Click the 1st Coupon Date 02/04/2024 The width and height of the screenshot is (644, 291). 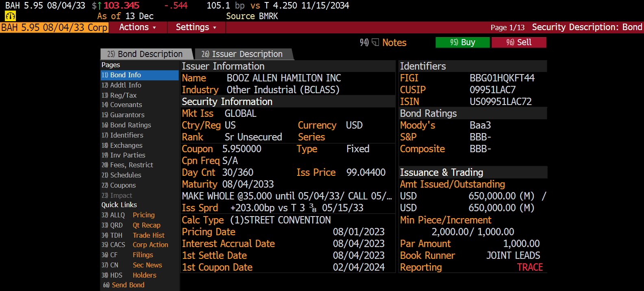click(359, 267)
